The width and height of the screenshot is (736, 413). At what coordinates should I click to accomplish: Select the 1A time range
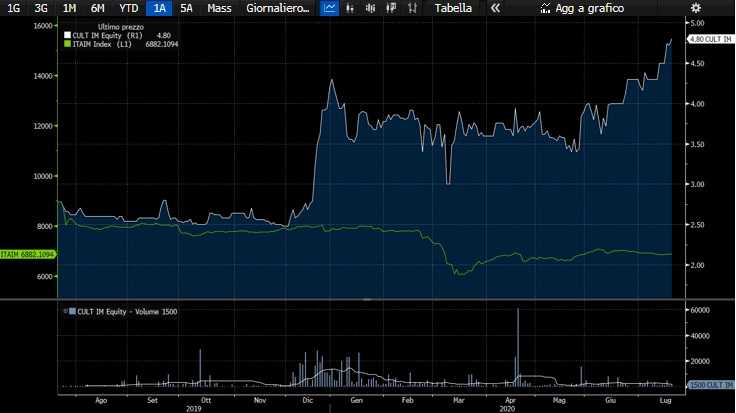click(x=160, y=8)
